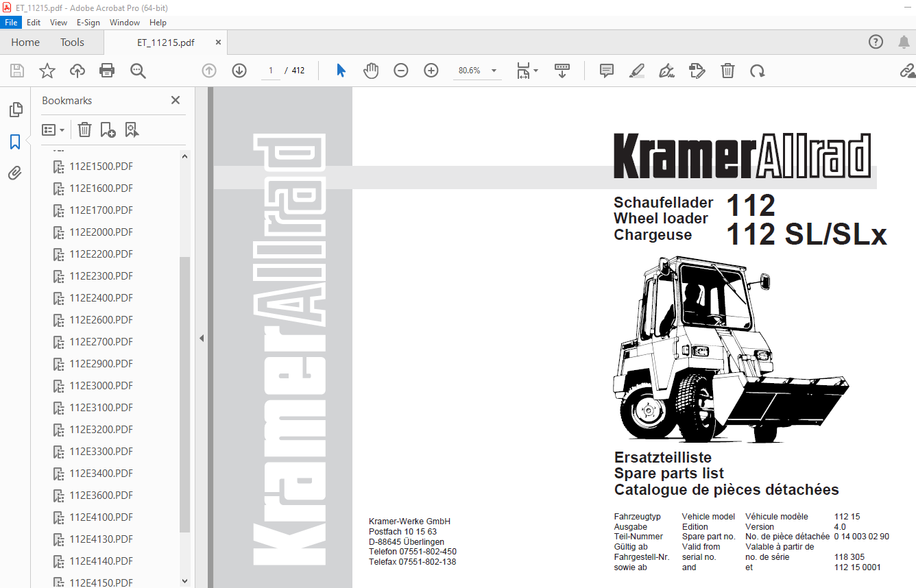Open bookmark 112E1700.PDF
Image resolution: width=916 pixels, height=588 pixels.
101,210
